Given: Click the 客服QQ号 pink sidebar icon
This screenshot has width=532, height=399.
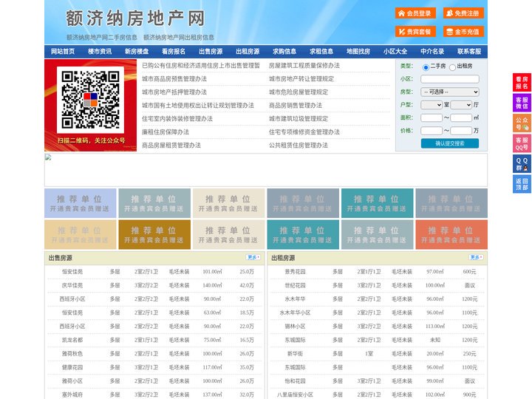Looking at the screenshot, I should tap(522, 143).
